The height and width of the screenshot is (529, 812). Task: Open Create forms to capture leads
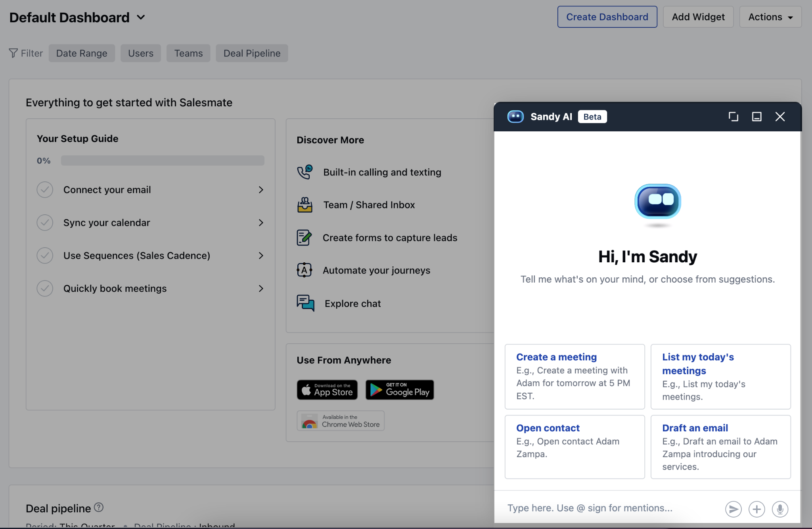point(390,238)
